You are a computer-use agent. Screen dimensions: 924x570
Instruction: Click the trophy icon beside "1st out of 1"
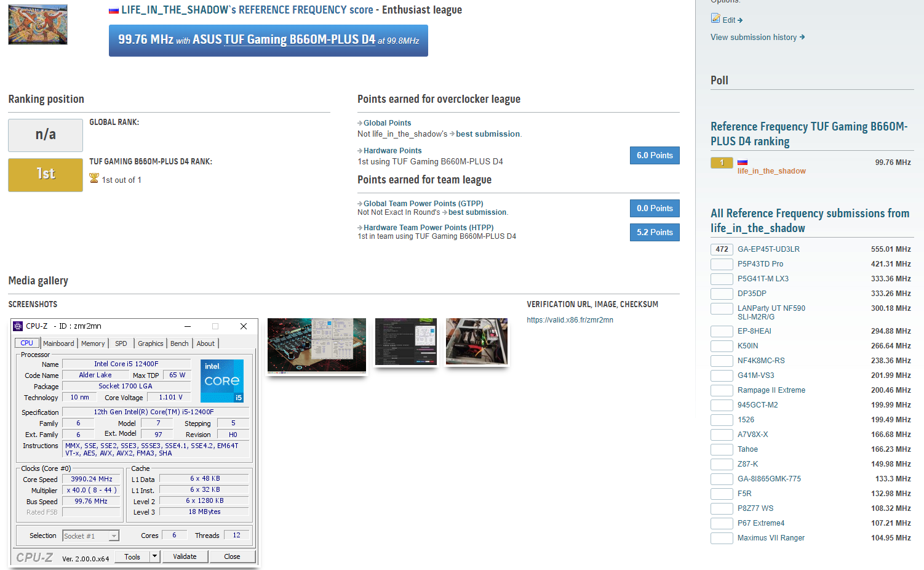tap(94, 178)
